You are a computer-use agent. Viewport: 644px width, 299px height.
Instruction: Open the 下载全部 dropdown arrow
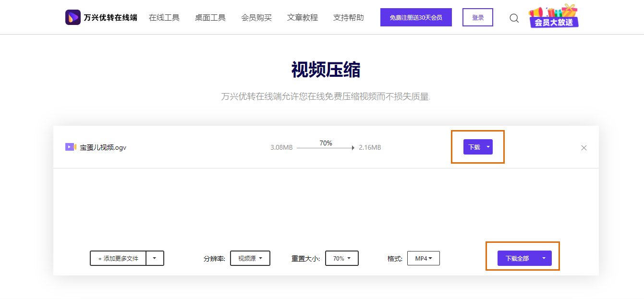tap(543, 258)
